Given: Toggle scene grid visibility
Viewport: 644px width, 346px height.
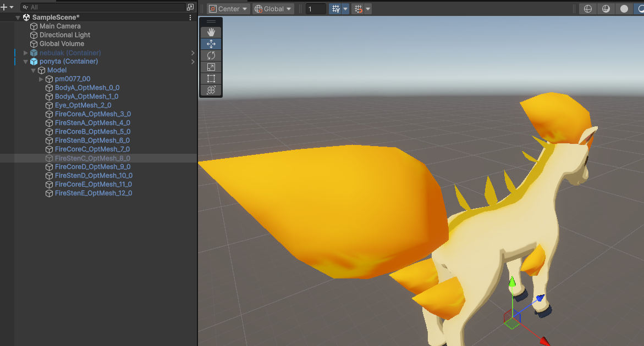Looking at the screenshot, I should [335, 9].
